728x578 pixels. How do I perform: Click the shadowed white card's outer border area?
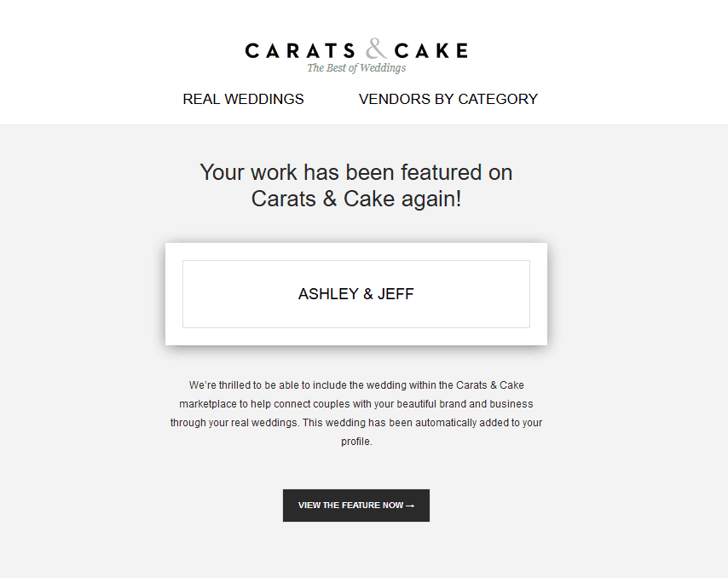174,294
